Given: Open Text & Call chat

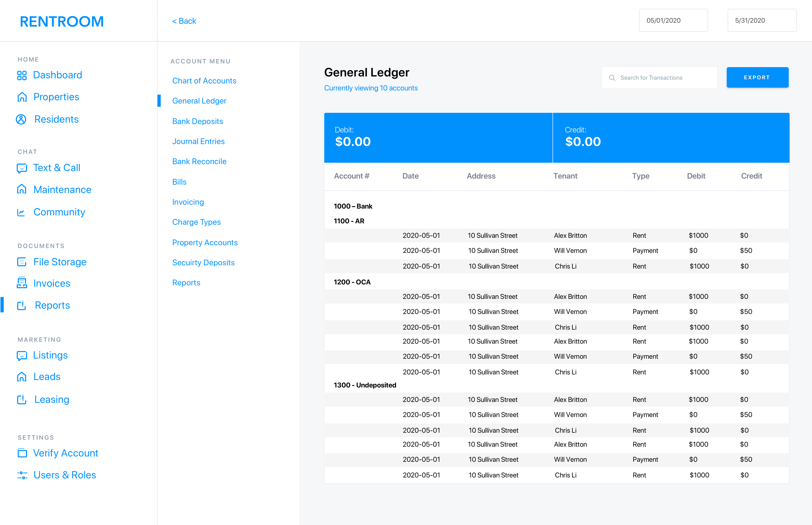Looking at the screenshot, I should tap(57, 168).
